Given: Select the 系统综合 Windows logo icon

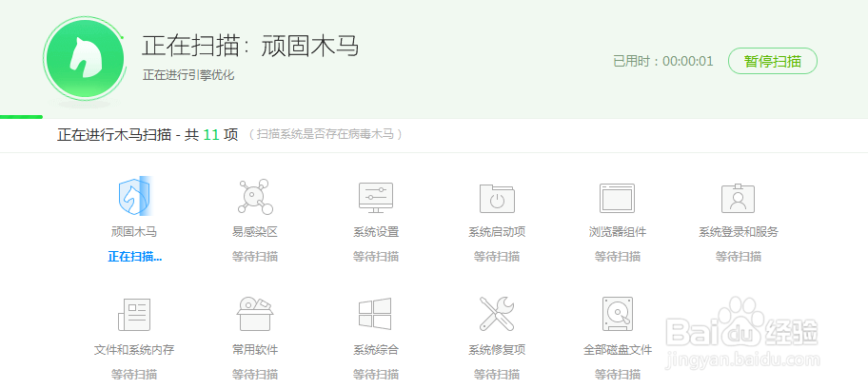Looking at the screenshot, I should click(x=376, y=314).
